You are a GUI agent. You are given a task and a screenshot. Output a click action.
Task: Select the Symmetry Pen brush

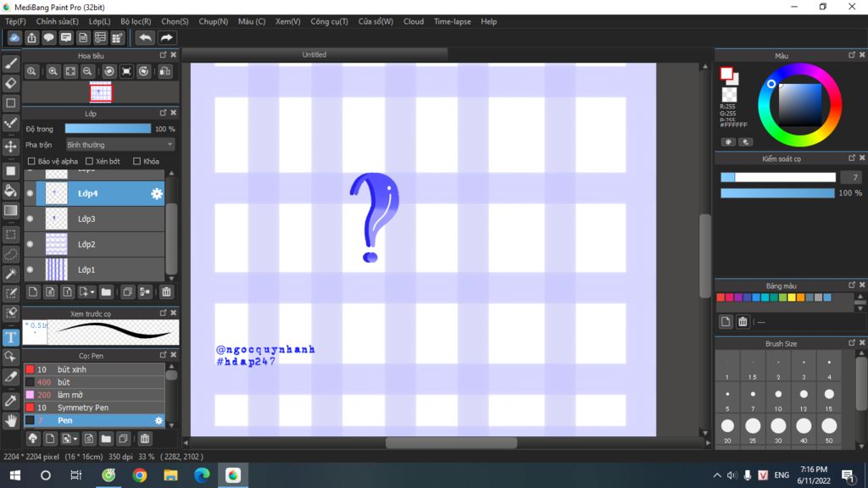94,408
